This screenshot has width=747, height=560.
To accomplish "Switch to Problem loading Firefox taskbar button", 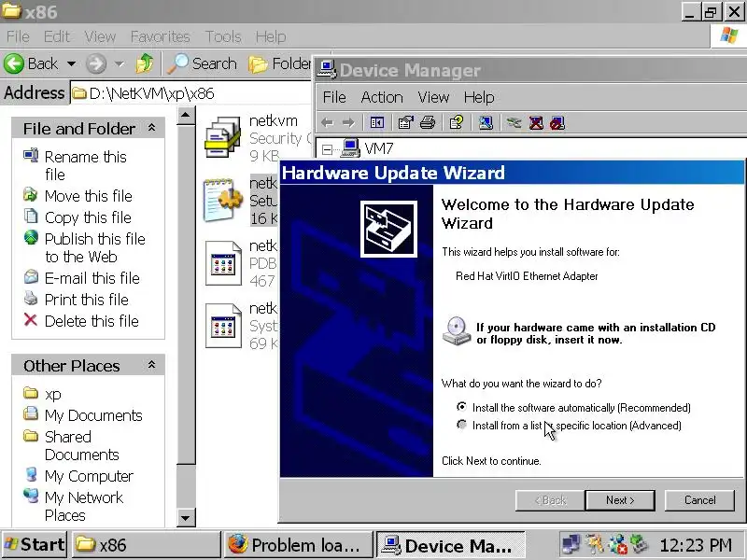I will (298, 545).
